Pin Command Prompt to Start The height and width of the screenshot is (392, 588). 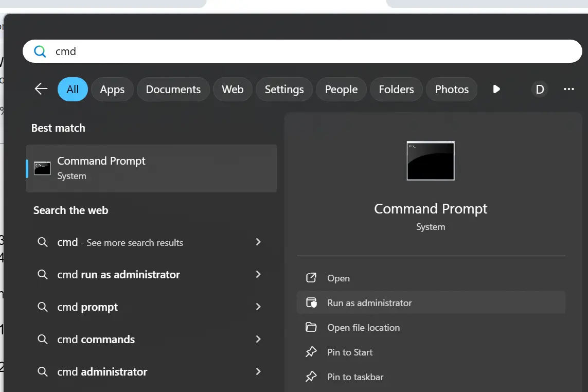tap(350, 352)
